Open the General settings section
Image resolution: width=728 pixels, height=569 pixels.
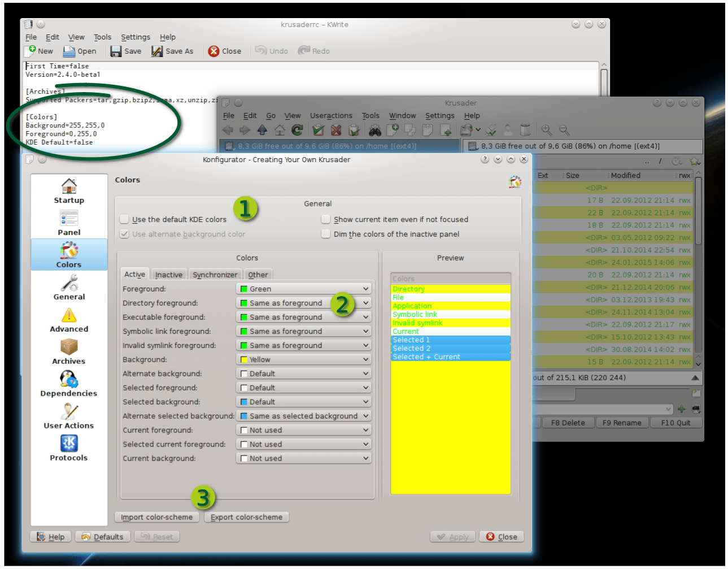69,288
